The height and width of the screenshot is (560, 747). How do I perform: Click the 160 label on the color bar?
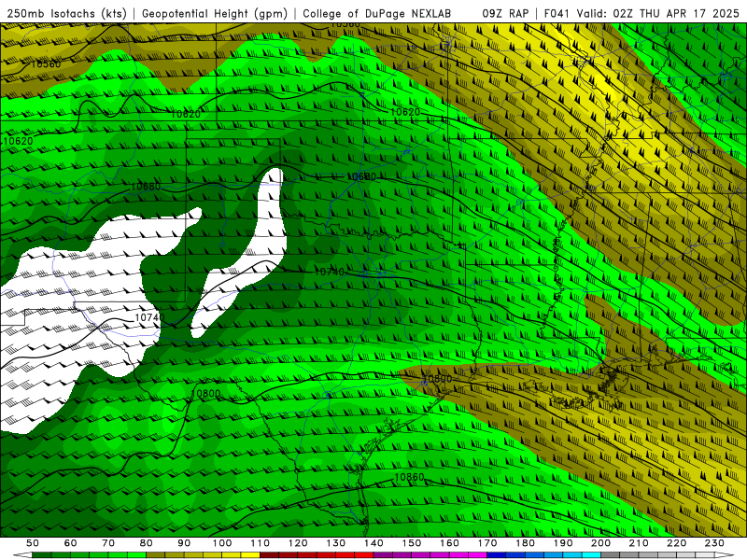coord(450,543)
